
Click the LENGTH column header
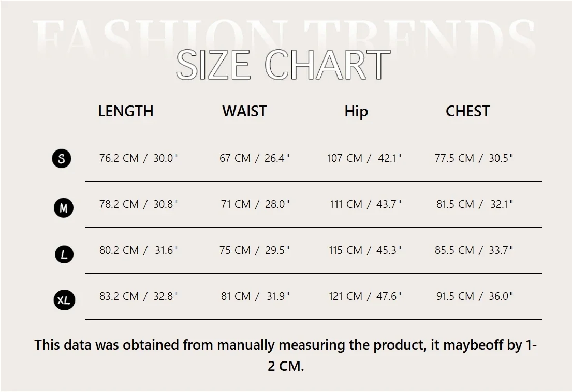pyautogui.click(x=126, y=111)
